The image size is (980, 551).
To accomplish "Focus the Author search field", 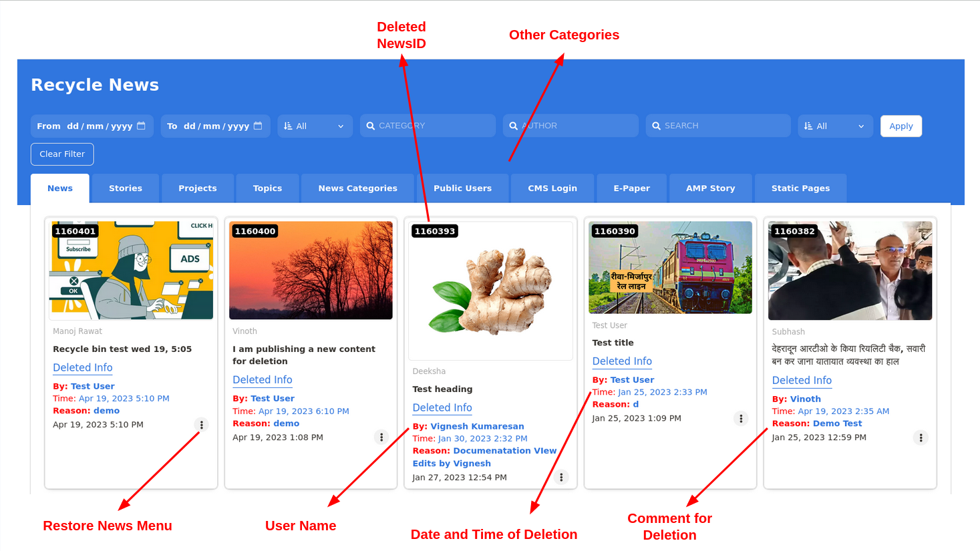I will click(x=575, y=126).
